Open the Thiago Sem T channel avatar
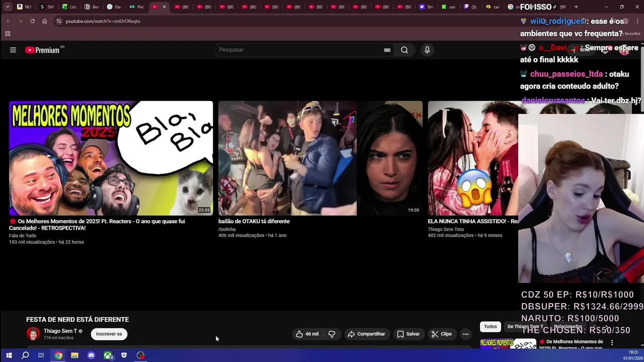 click(33, 334)
